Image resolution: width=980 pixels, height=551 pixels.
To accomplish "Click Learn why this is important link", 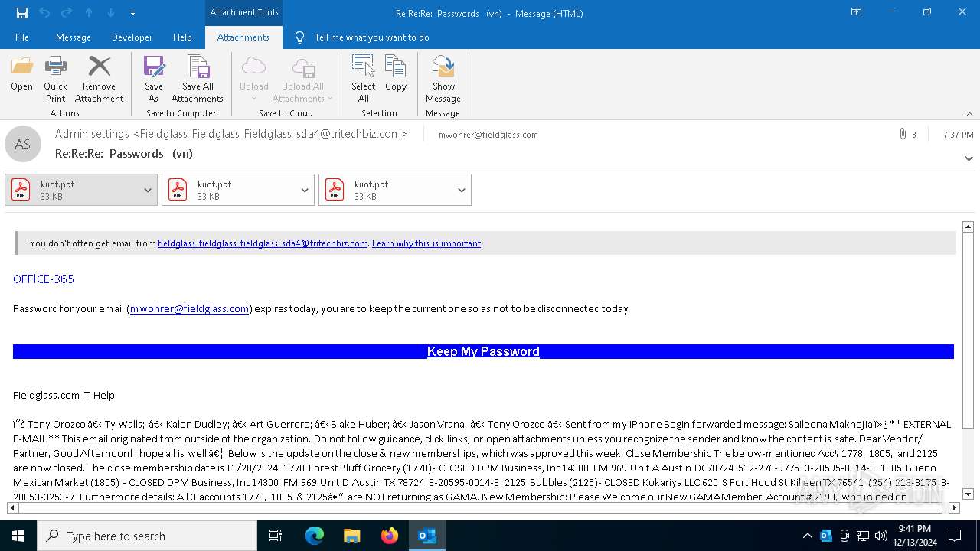I will tap(426, 243).
